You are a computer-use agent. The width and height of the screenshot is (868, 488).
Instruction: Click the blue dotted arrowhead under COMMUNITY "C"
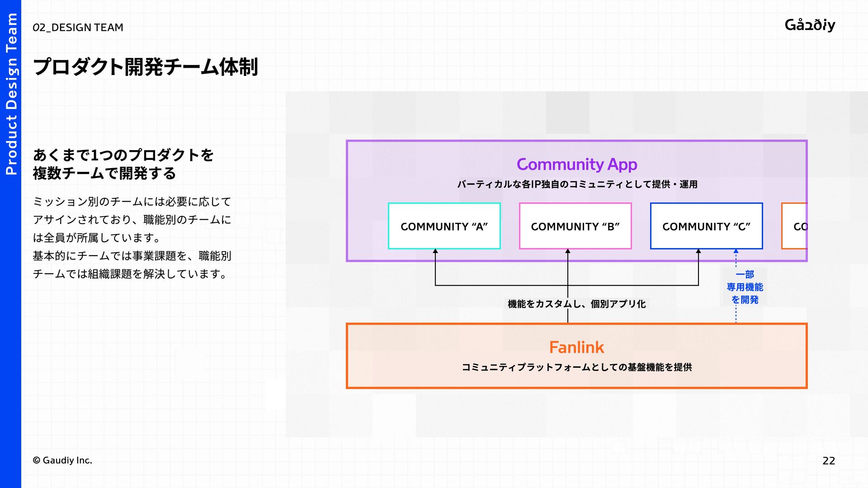tap(736, 251)
